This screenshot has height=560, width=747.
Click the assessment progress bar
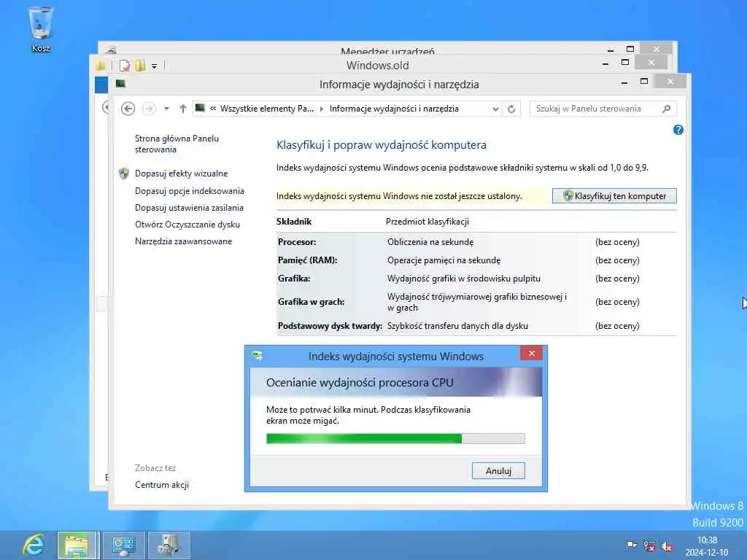[x=396, y=438]
